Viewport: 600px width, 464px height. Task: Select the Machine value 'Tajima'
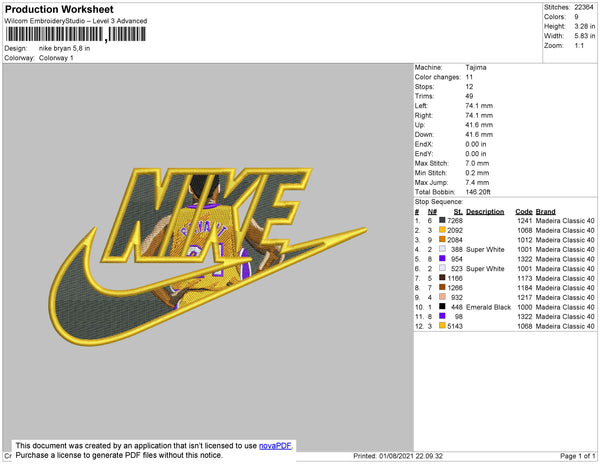[476, 67]
